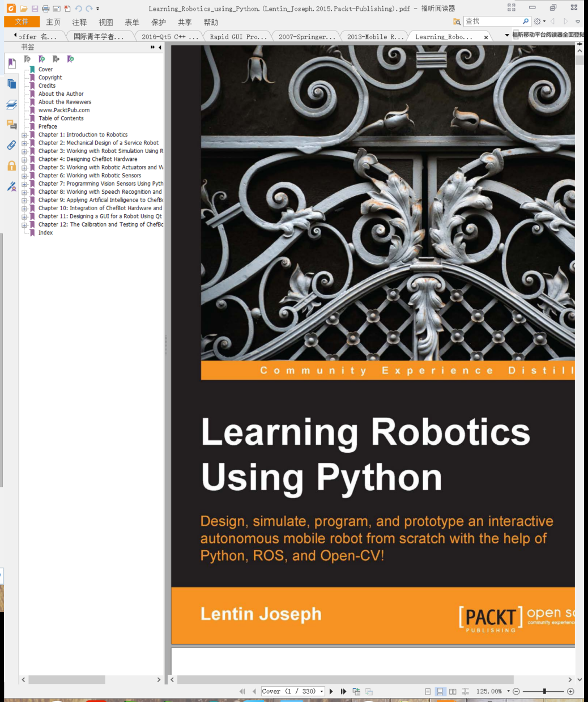The height and width of the screenshot is (702, 588).
Task: Open the Bookmarks panel icon in sidebar
Action: tap(11, 63)
